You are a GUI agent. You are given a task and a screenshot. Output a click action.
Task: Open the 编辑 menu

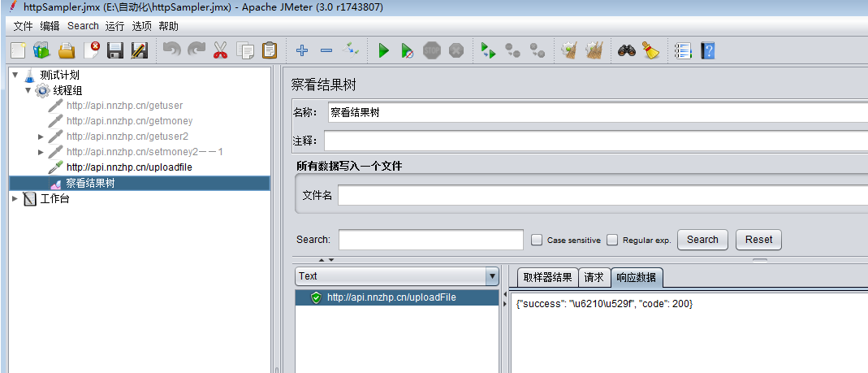click(x=50, y=26)
